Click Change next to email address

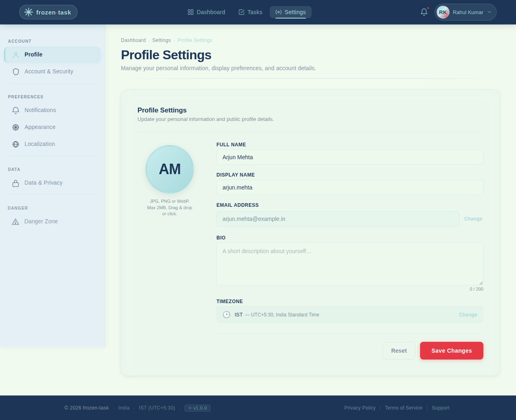[x=473, y=219]
